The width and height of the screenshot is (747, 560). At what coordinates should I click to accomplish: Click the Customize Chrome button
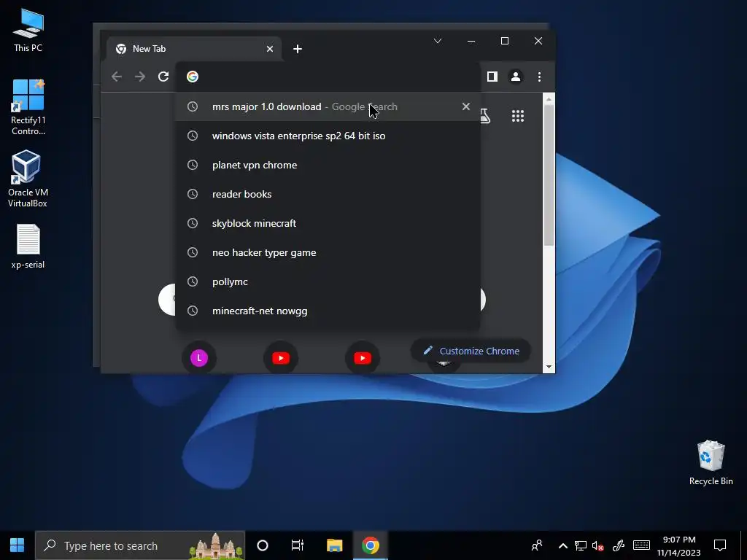[x=471, y=351]
